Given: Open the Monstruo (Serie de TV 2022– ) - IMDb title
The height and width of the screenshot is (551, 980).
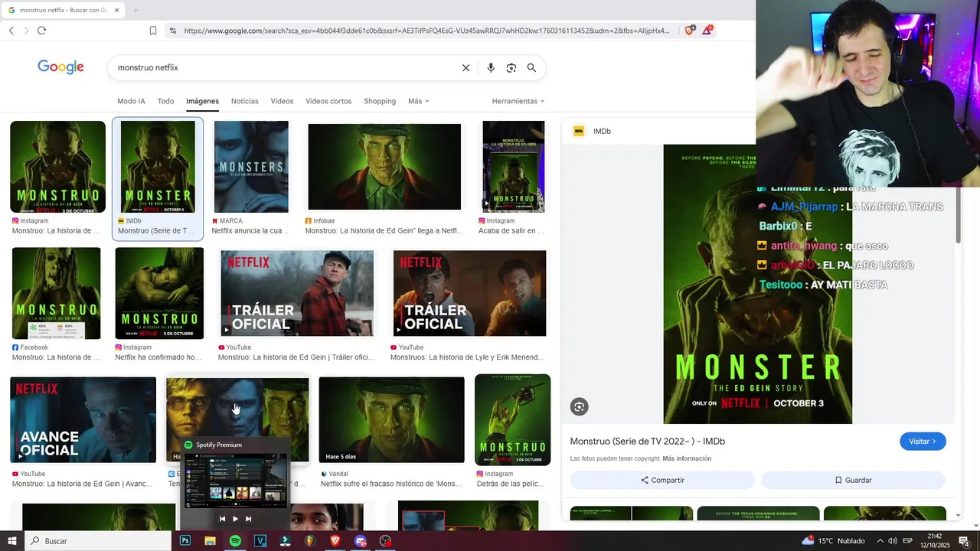Looking at the screenshot, I should tap(648, 441).
